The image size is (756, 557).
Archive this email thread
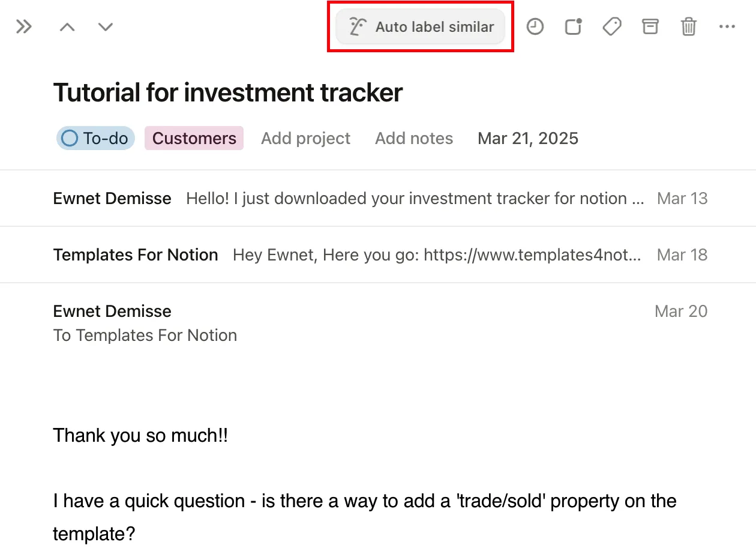coord(650,26)
